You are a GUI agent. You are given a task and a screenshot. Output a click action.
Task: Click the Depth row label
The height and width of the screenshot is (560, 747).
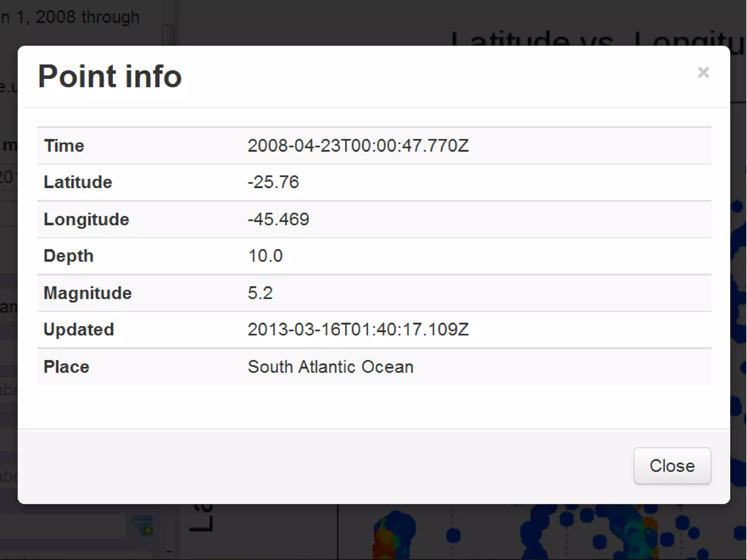point(69,256)
